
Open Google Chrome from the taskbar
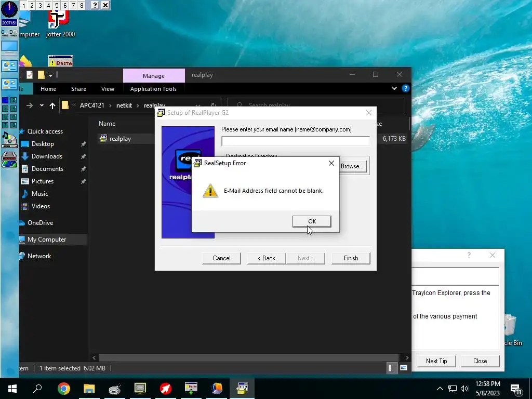click(x=64, y=389)
